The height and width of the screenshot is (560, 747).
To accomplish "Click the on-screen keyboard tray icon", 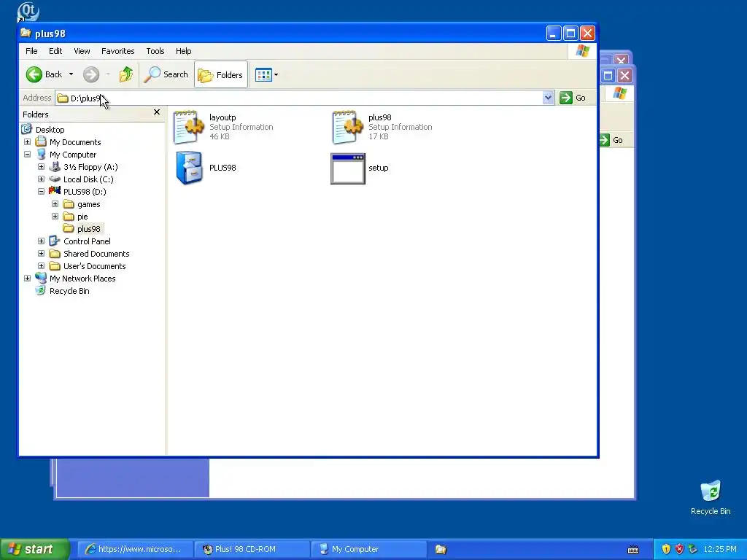I will (x=633, y=550).
